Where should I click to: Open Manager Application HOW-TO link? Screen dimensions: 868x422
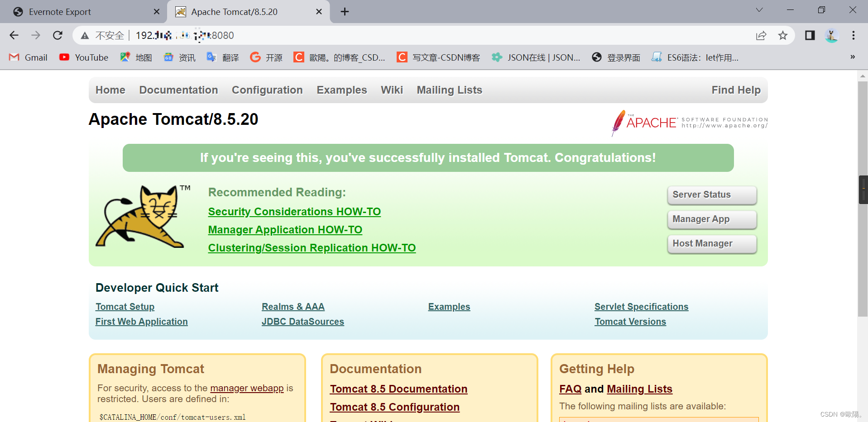(285, 230)
